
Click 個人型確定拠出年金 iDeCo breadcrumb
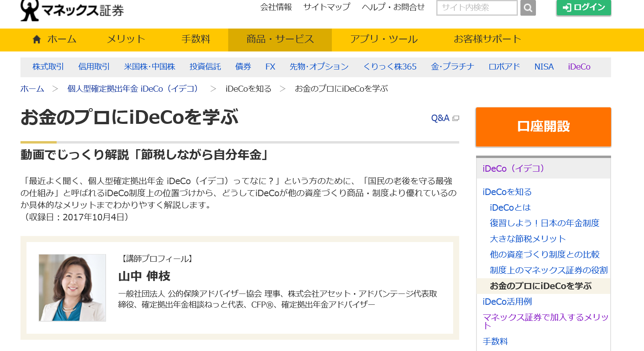[x=133, y=89]
